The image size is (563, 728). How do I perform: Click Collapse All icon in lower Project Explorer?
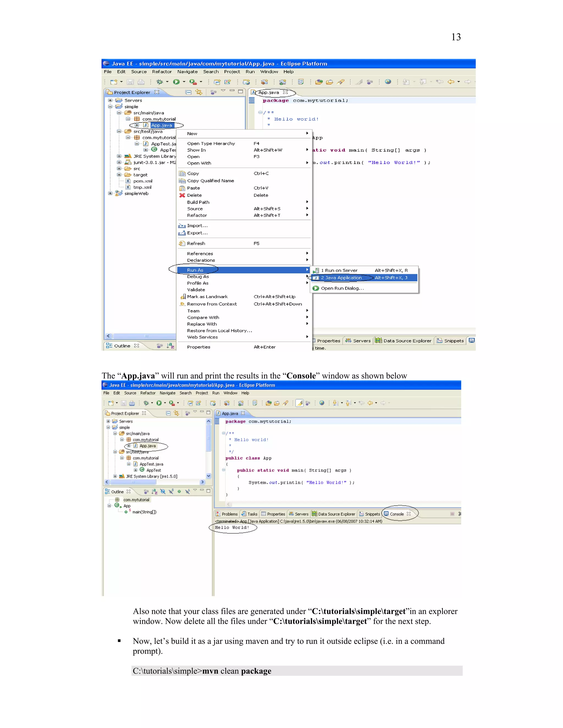169,413
